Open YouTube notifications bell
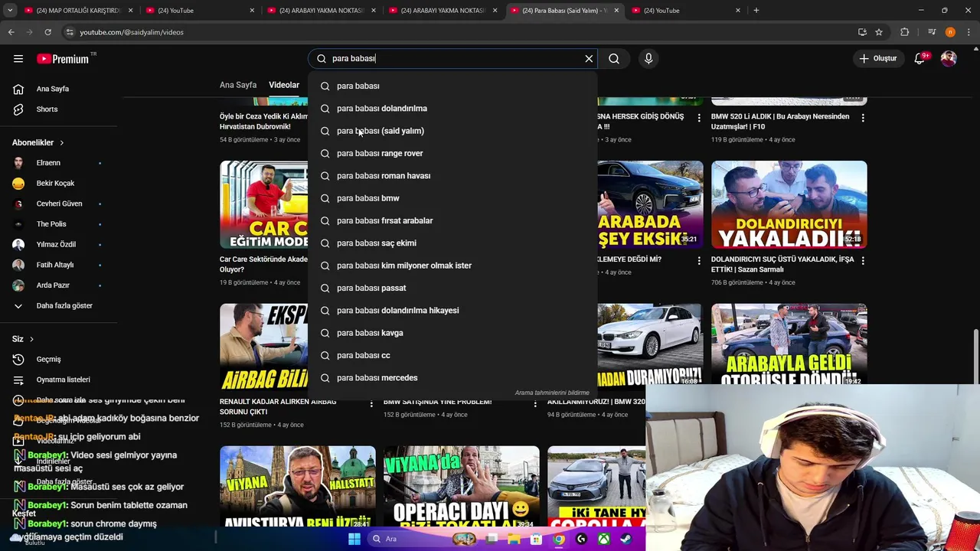 pyautogui.click(x=920, y=59)
